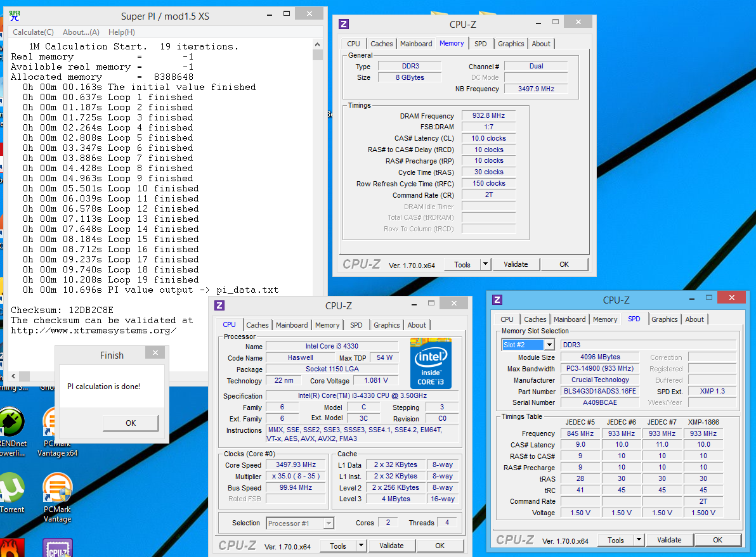Open Memory tab in CPU-Z CPU window
This screenshot has height=557, width=756.
click(x=327, y=324)
